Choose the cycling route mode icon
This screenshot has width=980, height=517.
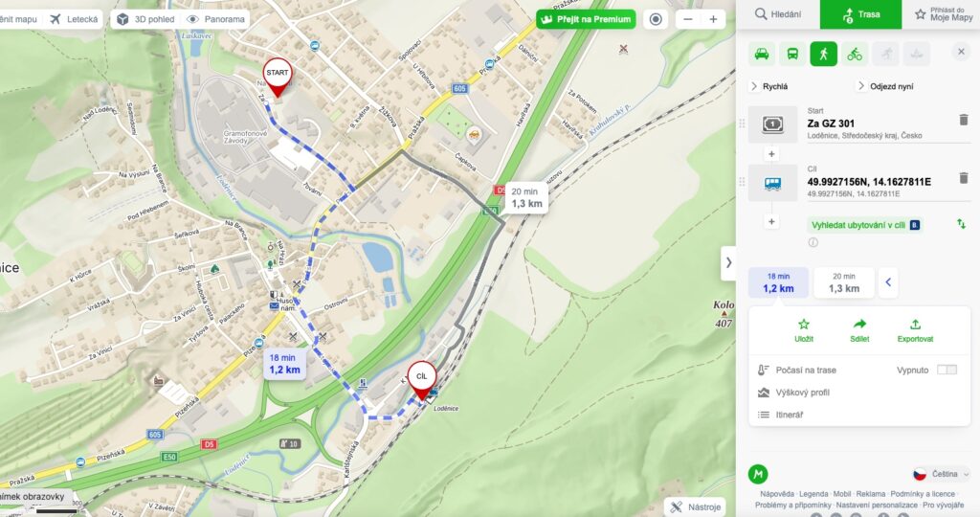(x=855, y=54)
